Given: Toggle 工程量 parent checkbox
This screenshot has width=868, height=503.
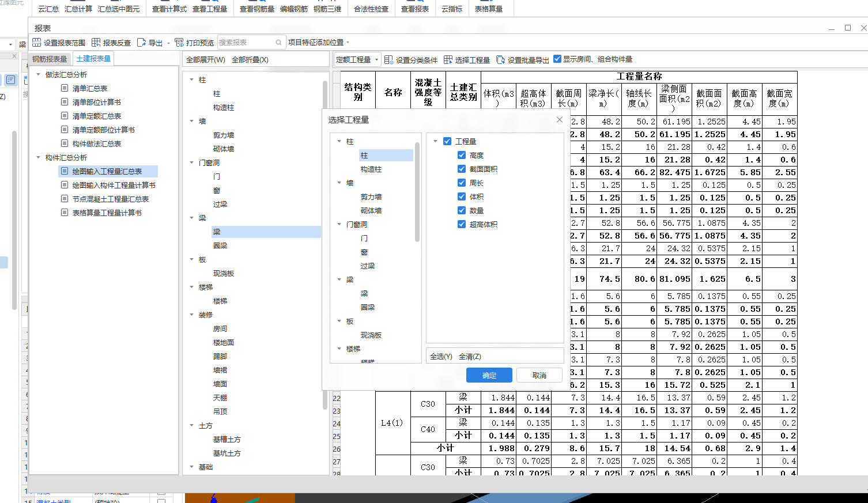Looking at the screenshot, I should (x=447, y=141).
